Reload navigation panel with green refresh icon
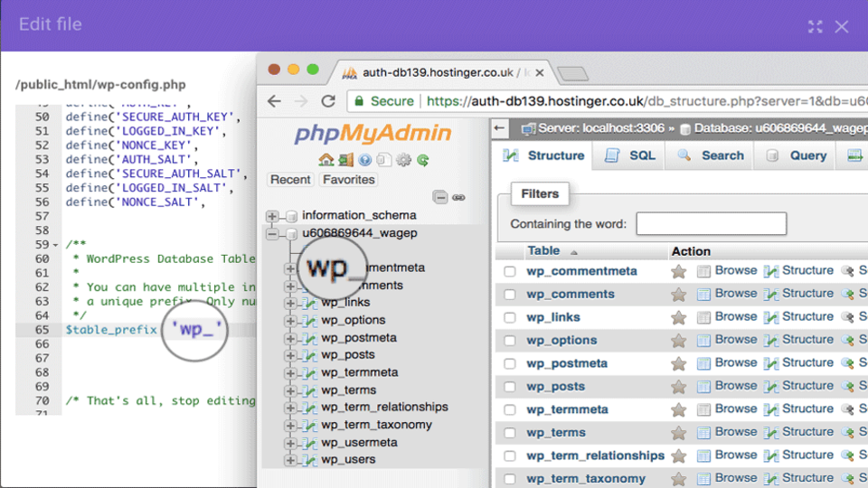Image resolution: width=868 pixels, height=488 pixels. 422,160
